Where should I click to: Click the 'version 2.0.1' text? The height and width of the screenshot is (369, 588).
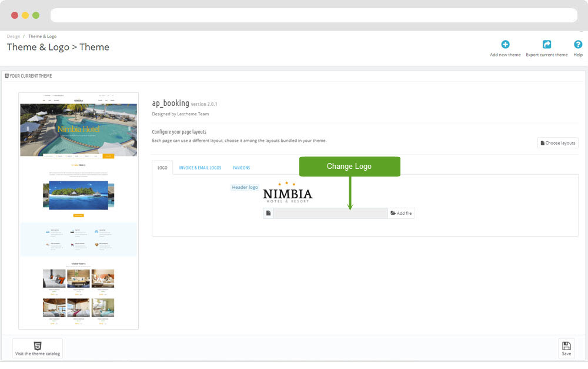click(204, 104)
